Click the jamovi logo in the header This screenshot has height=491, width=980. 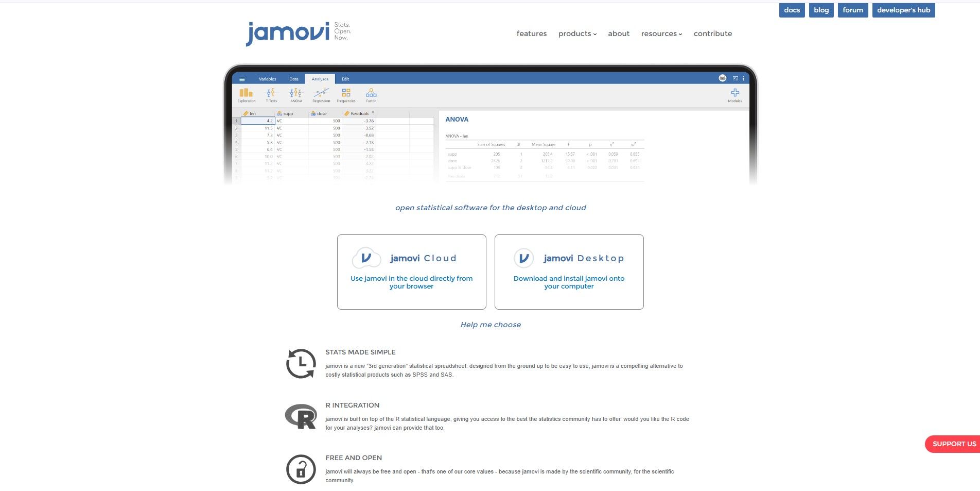pos(288,33)
